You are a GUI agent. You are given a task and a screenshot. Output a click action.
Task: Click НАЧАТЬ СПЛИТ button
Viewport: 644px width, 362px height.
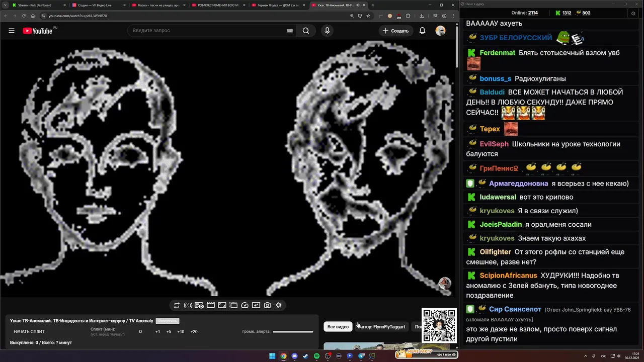click(x=29, y=332)
